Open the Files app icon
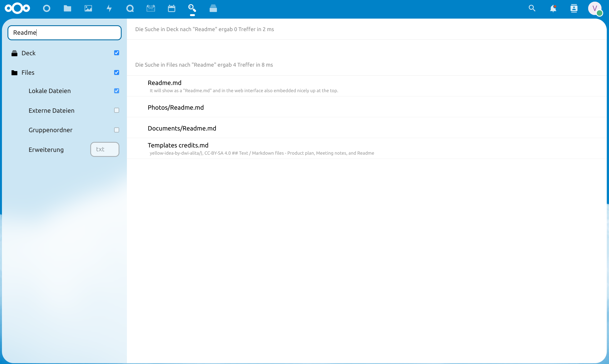 tap(67, 8)
